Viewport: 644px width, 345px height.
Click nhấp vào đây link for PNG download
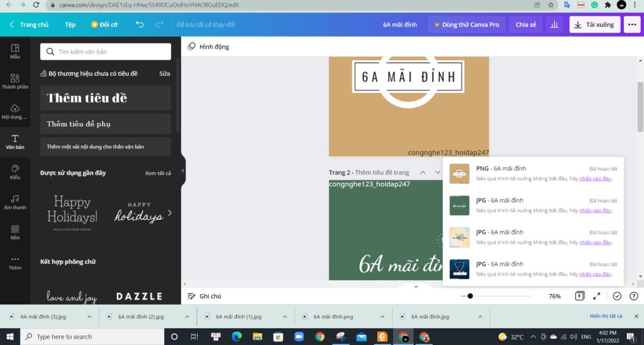point(595,178)
